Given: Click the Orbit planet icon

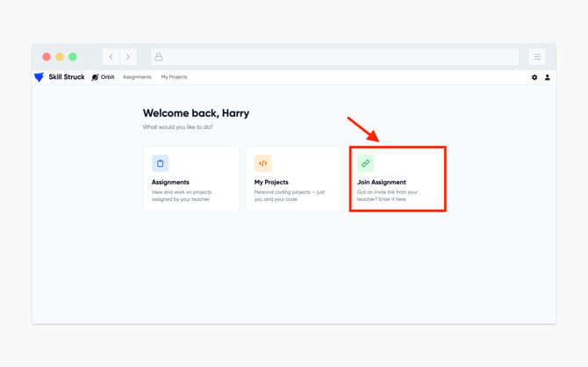Looking at the screenshot, I should (96, 77).
